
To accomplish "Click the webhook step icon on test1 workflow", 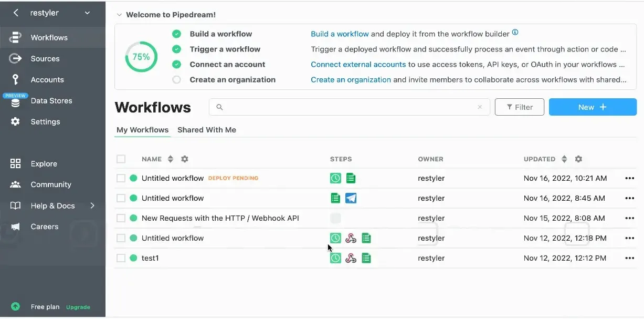I will click(351, 258).
